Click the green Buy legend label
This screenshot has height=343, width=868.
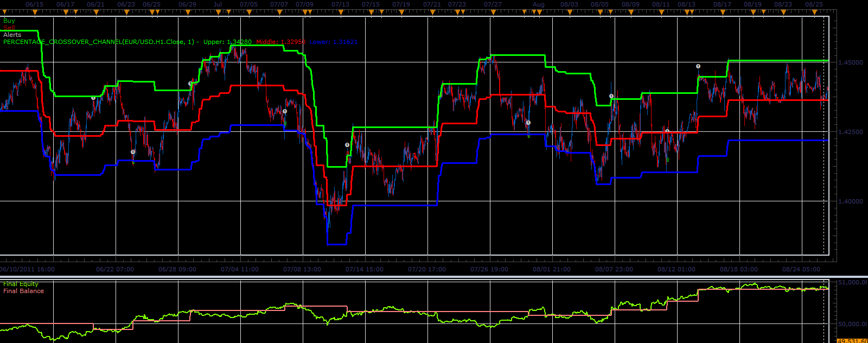pos(9,21)
